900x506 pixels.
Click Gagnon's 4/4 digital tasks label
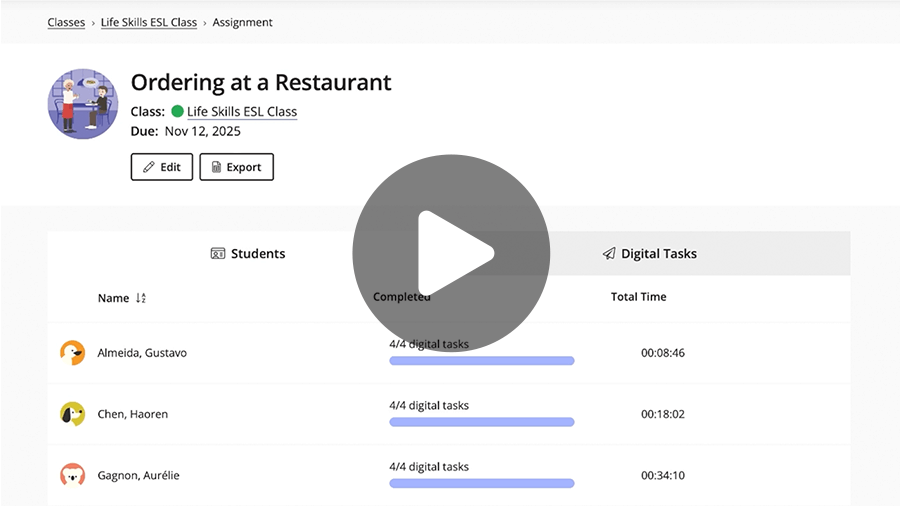(x=429, y=466)
